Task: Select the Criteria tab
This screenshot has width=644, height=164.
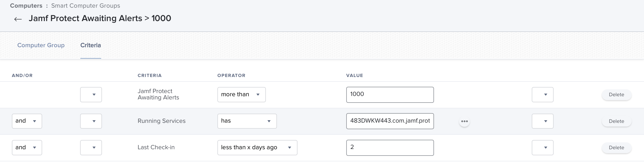Action: pos(91,45)
